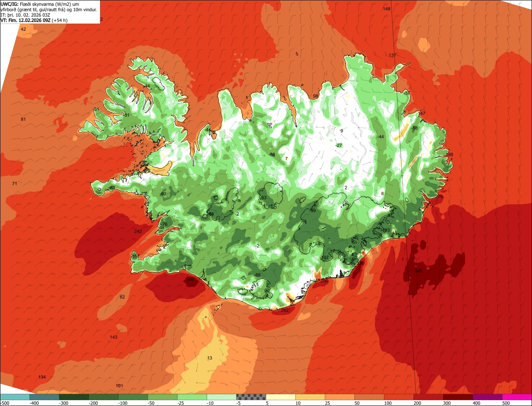Click the coastal value '98' in the north
Viewport: 532px width, 406px height.
(315, 96)
